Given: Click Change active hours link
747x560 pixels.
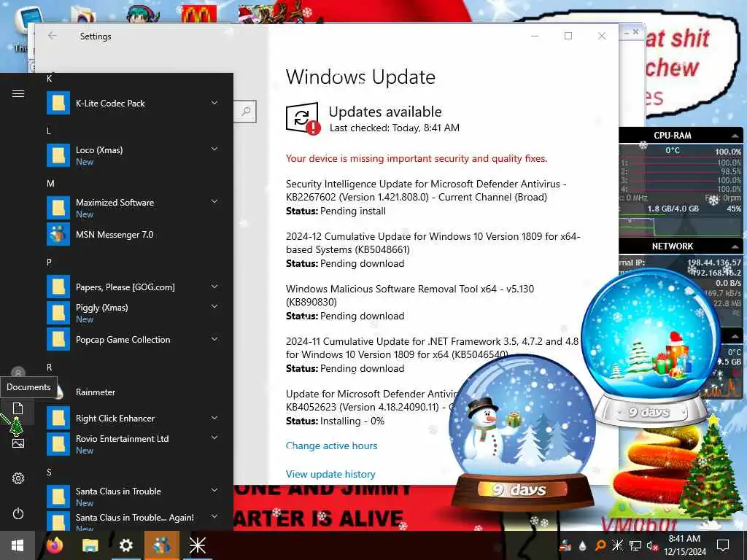Looking at the screenshot, I should tap(332, 446).
